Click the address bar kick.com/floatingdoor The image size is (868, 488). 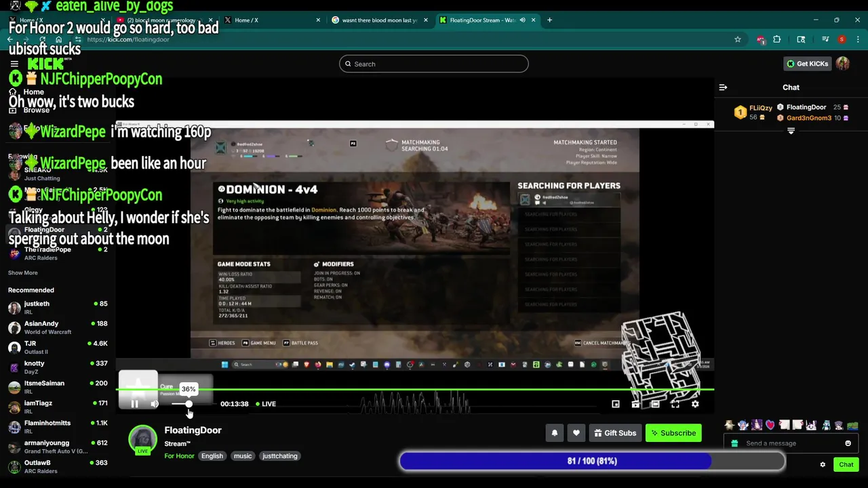[407, 39]
